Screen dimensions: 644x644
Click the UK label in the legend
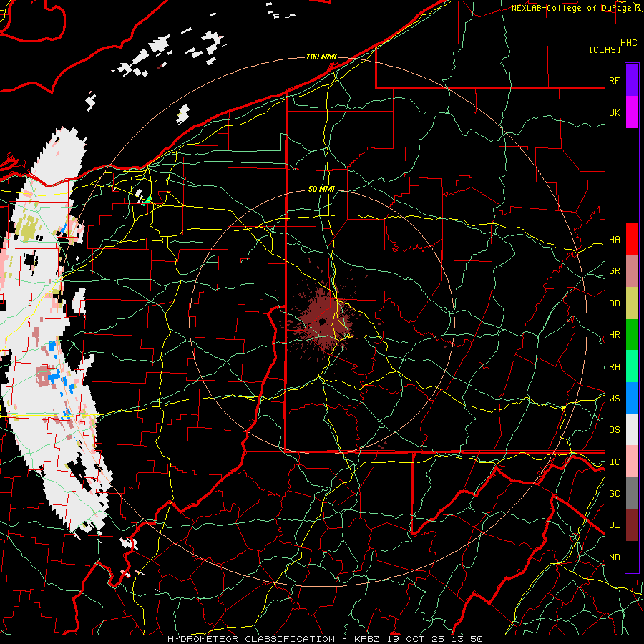coord(614,112)
